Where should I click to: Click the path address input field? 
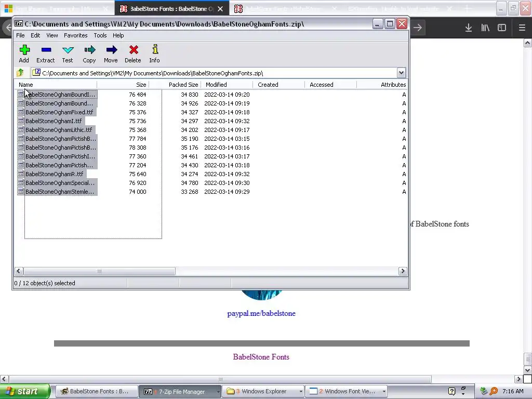214,73
